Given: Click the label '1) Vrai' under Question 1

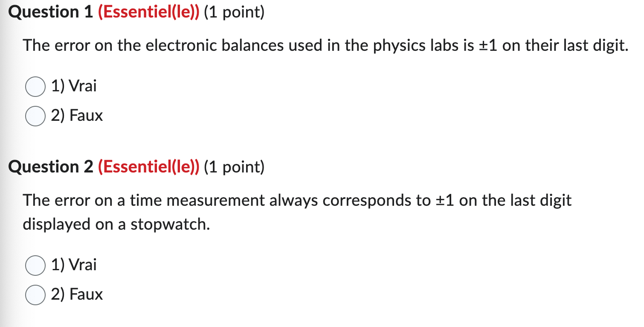Looking at the screenshot, I should click(x=73, y=87).
